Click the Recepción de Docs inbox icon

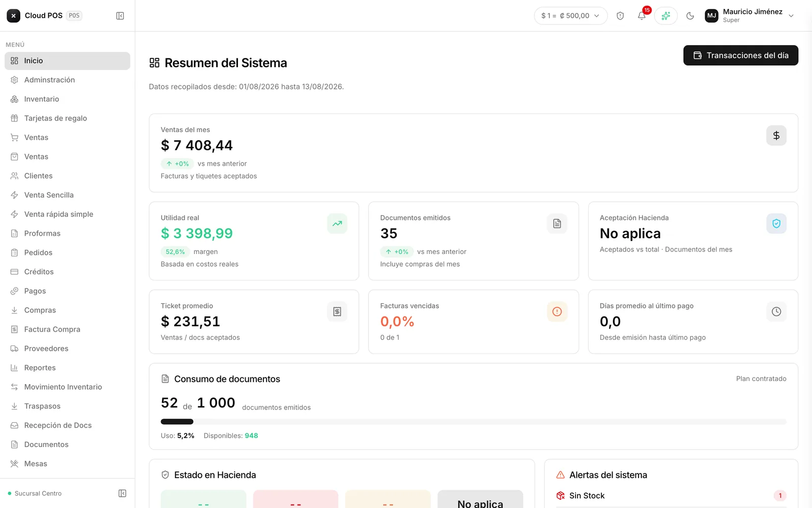point(14,426)
